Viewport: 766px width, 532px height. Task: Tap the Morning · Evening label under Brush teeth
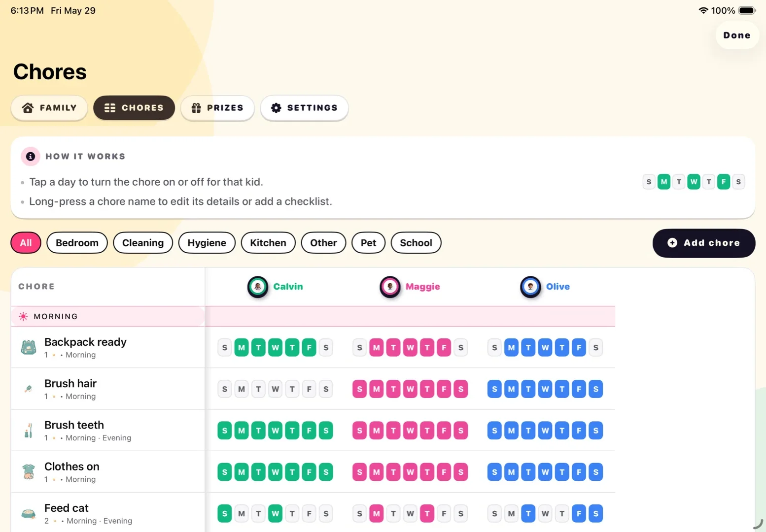tap(98, 438)
